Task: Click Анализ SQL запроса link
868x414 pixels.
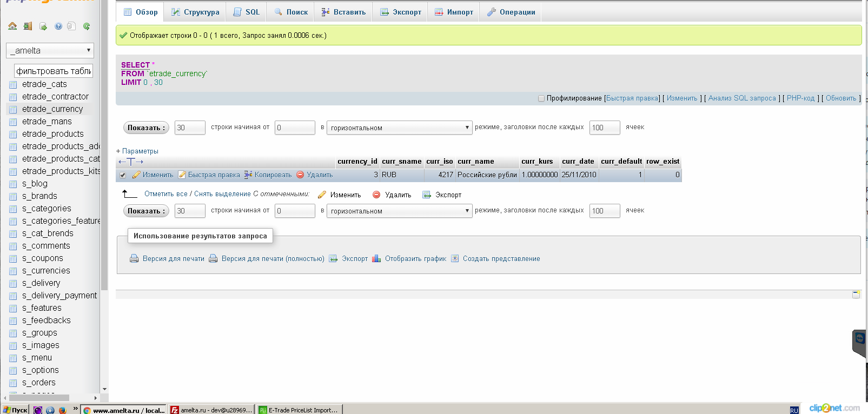Action: 742,98
